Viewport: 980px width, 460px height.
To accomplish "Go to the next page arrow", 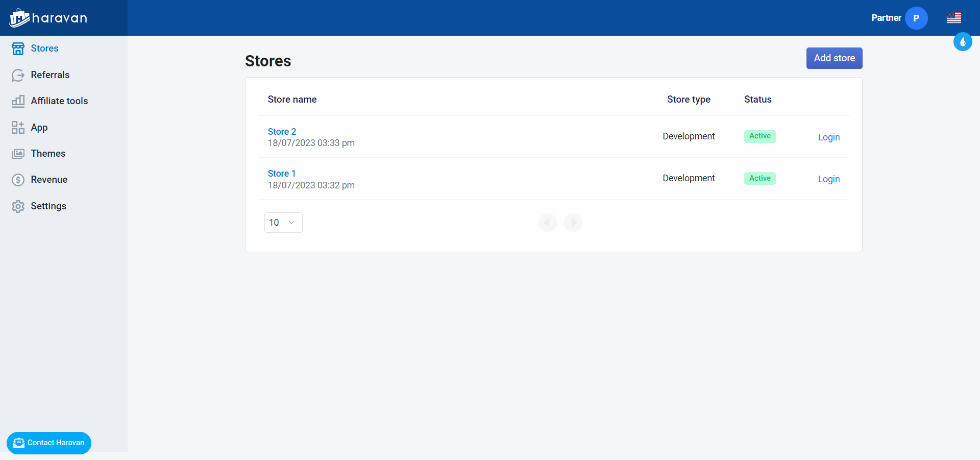I will coord(573,223).
